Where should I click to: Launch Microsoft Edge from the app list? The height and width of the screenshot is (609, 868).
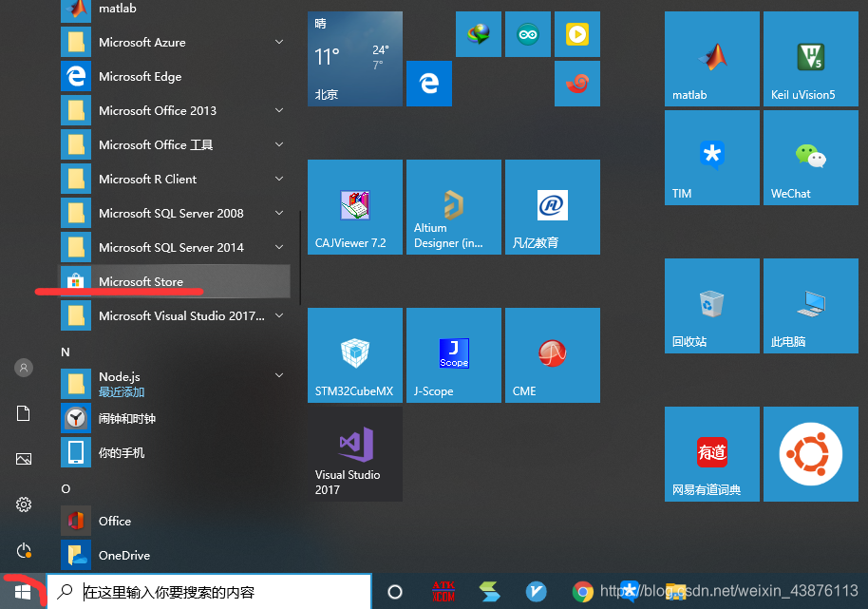pyautogui.click(x=174, y=76)
